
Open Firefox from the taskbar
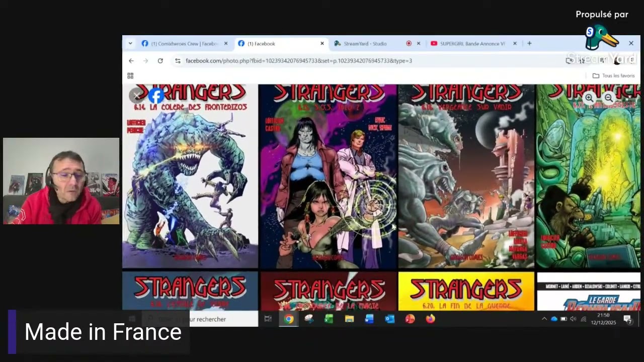click(x=430, y=319)
